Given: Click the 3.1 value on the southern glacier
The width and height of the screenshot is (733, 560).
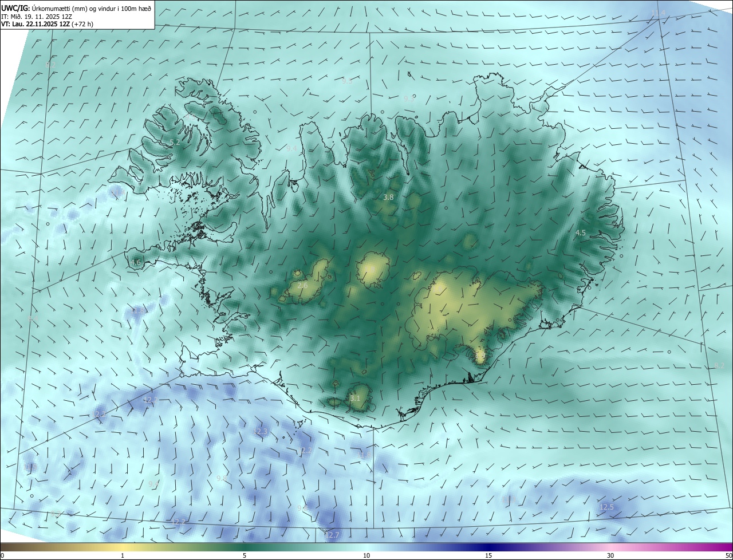Looking at the screenshot, I should pos(355,398).
